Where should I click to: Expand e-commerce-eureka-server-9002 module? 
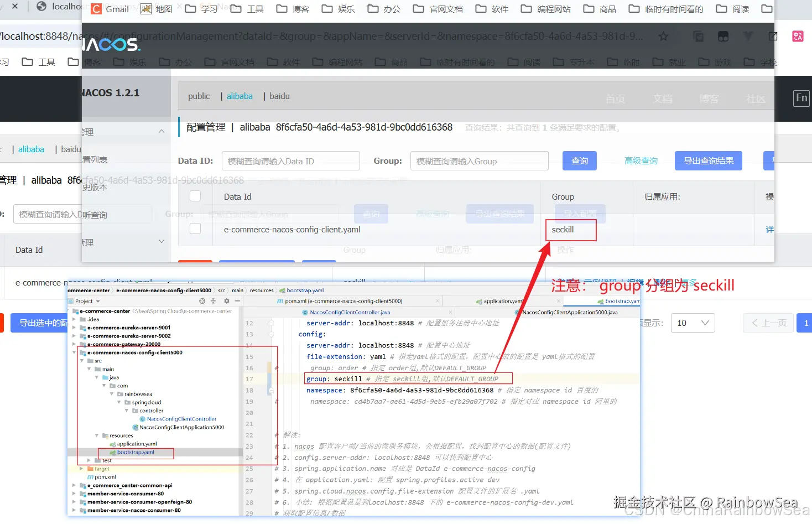pyautogui.click(x=74, y=336)
